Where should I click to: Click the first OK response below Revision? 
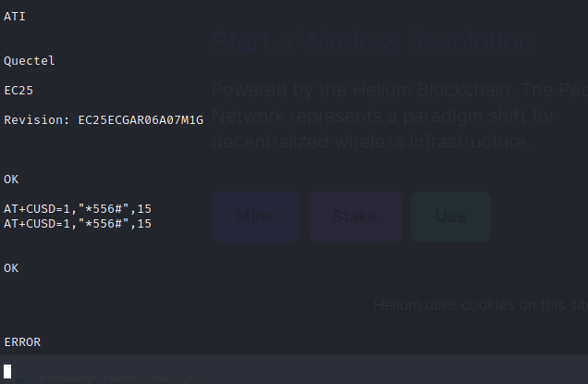11,179
